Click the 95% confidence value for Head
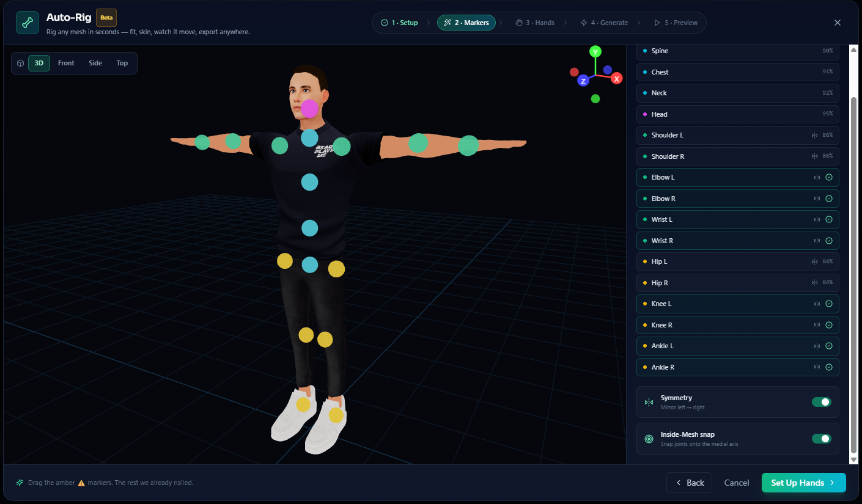The height and width of the screenshot is (504, 862). pos(827,114)
